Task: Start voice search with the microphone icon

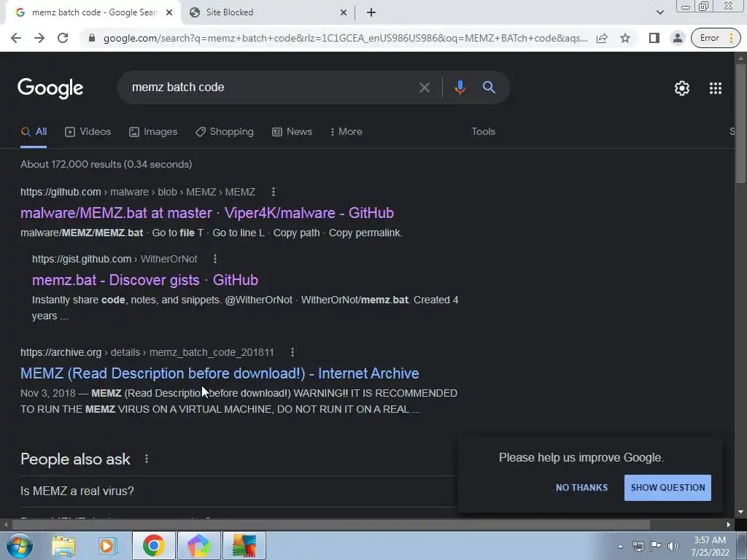Action: [460, 87]
